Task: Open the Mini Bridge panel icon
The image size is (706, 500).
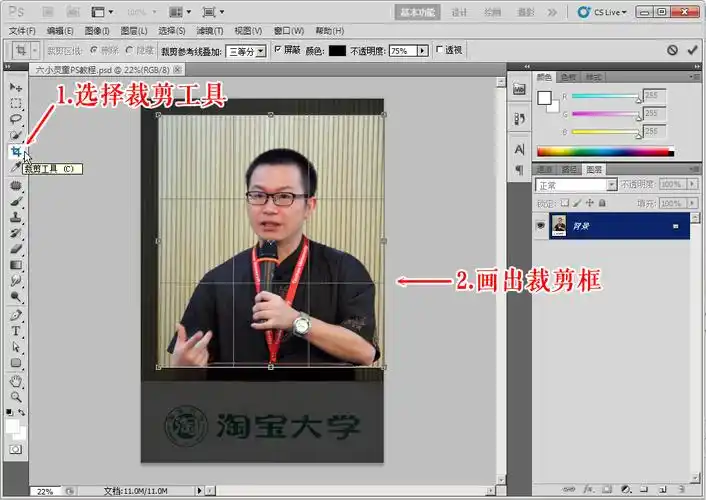Action: 519,89
